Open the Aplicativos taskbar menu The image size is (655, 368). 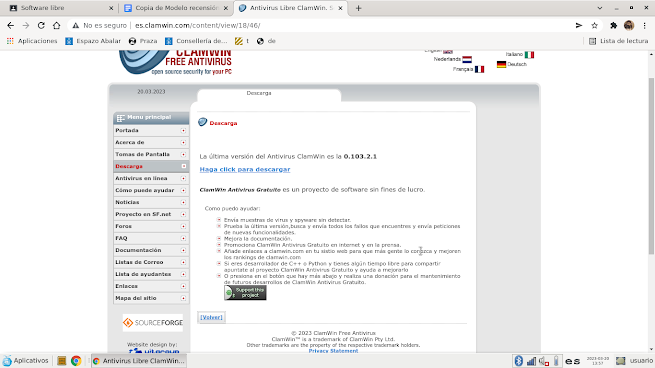click(25, 361)
